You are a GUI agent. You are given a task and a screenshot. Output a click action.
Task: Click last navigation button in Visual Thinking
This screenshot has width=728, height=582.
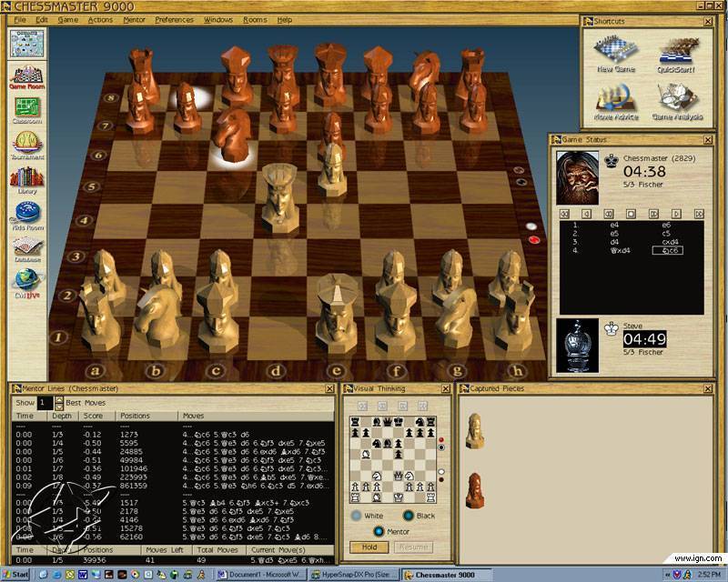pos(422,406)
